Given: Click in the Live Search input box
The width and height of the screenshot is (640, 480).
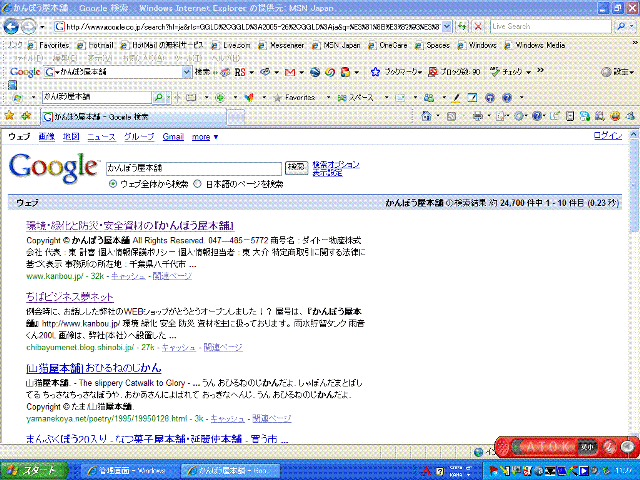Looking at the screenshot, I should pyautogui.click(x=551, y=27).
